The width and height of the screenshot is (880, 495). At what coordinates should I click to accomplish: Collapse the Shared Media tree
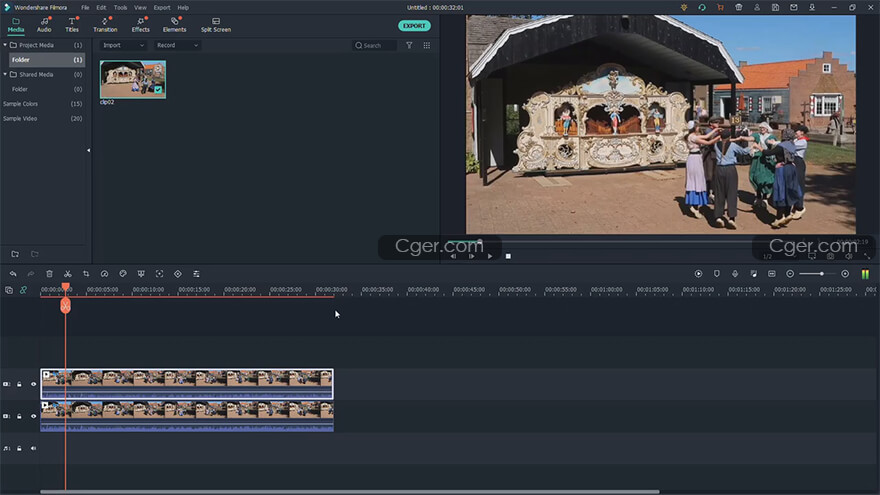[5, 74]
